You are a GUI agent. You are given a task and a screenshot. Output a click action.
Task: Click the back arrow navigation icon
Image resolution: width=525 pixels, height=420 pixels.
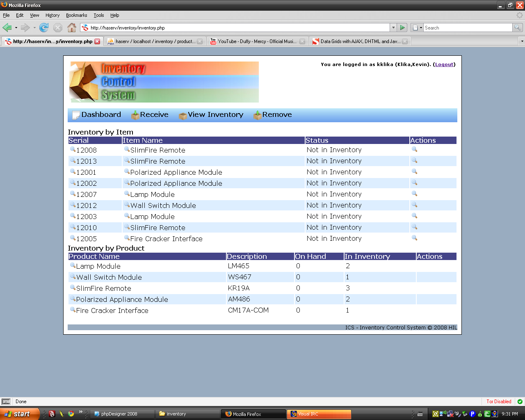(7, 27)
